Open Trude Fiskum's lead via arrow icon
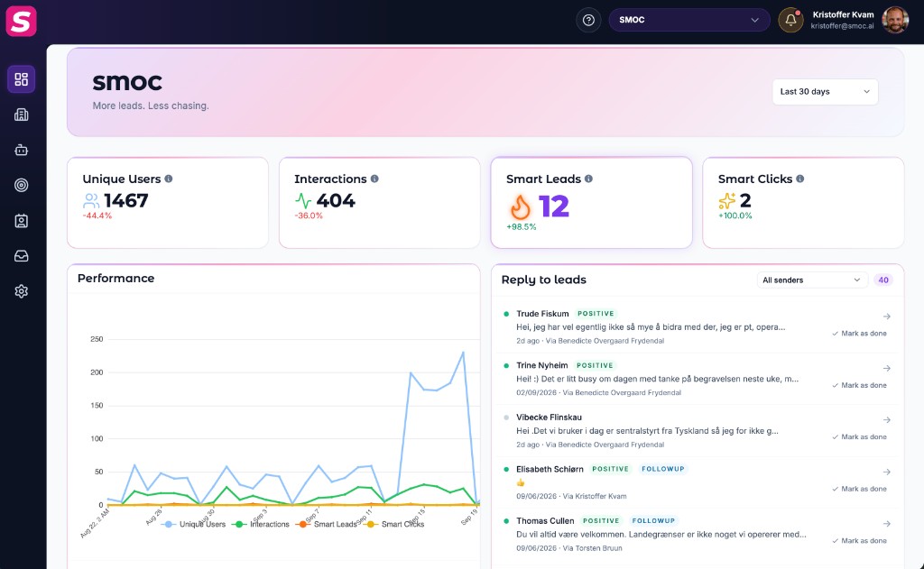924x569 pixels. [x=886, y=317]
